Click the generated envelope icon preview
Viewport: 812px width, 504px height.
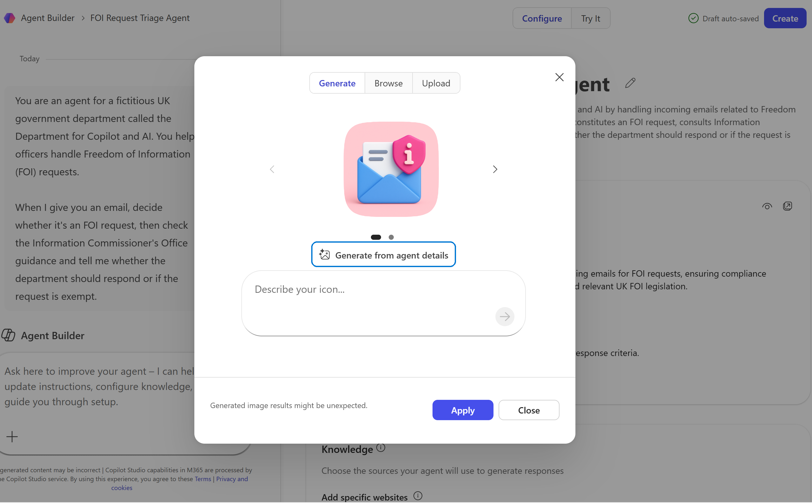pyautogui.click(x=391, y=169)
